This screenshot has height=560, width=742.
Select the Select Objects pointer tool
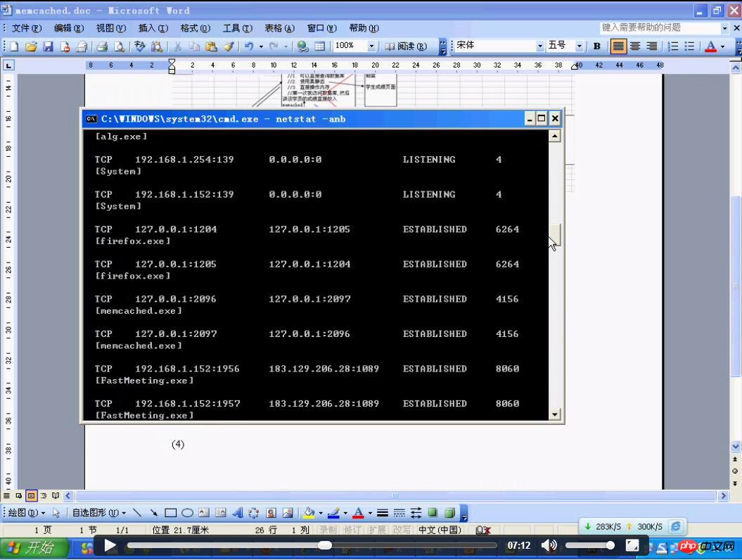[56, 513]
